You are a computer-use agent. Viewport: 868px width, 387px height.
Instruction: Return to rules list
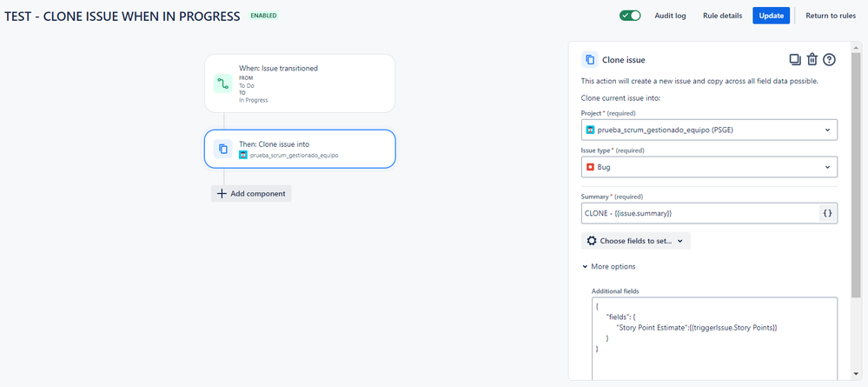pos(831,16)
